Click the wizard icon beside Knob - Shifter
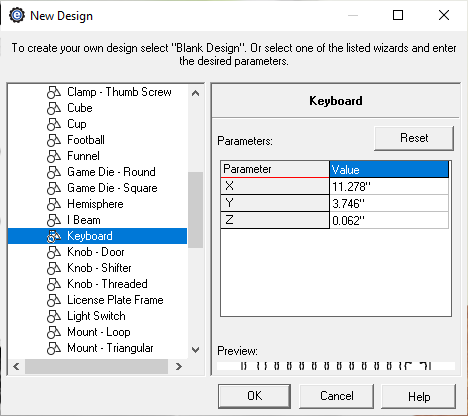This screenshot has height=416, width=468. pyautogui.click(x=54, y=268)
